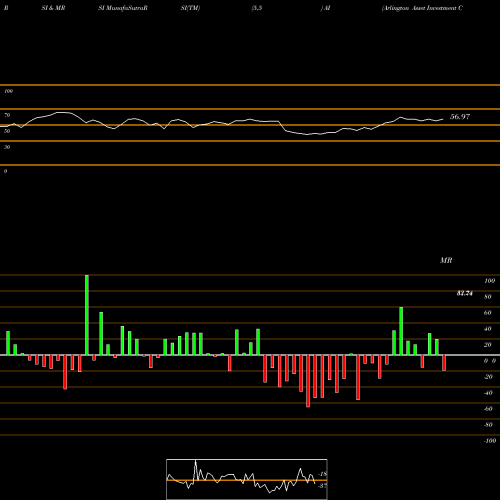This screenshot has width=500, height=500.
Task: Click the RSI axis label 100 at left
Action: pyautogui.click(x=8, y=91)
